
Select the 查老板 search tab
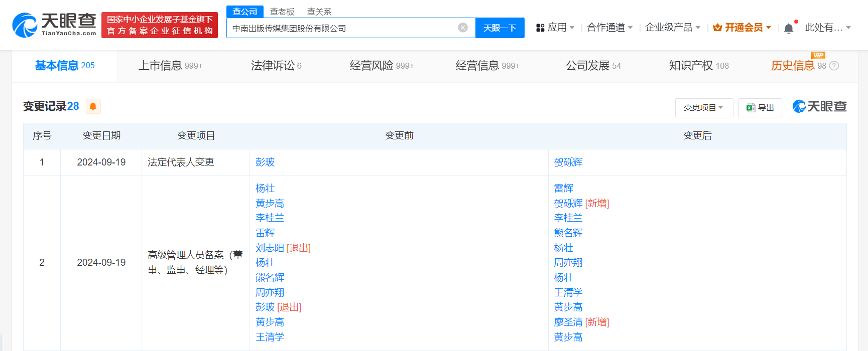point(282,12)
